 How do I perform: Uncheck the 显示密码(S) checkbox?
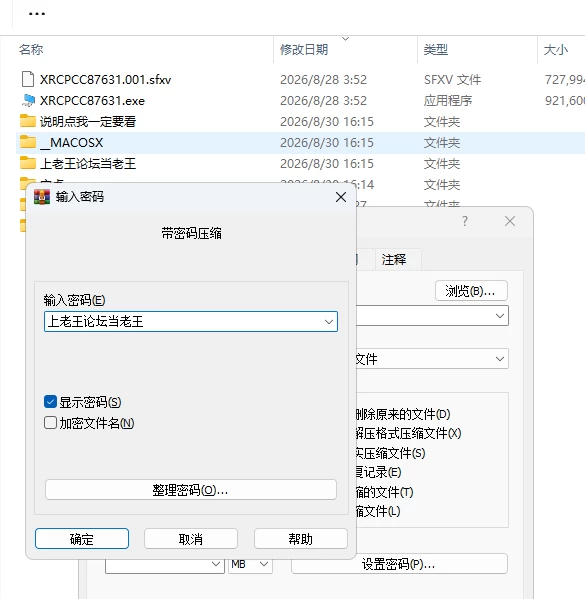click(x=50, y=401)
